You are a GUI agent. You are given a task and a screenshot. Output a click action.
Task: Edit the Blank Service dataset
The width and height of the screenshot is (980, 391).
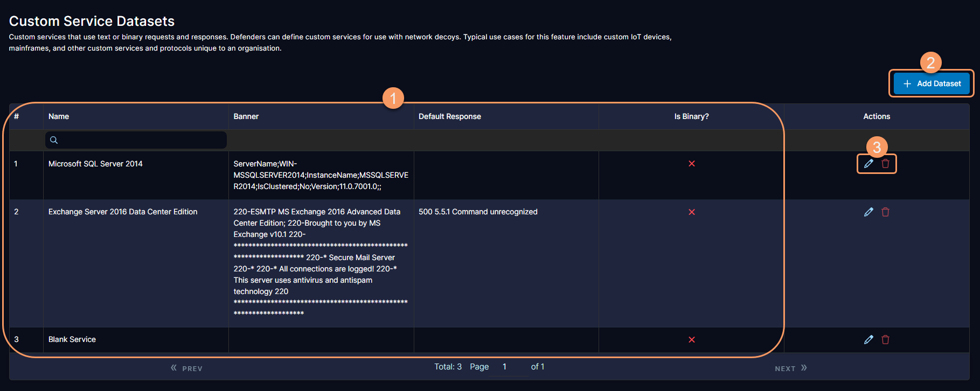click(868, 340)
